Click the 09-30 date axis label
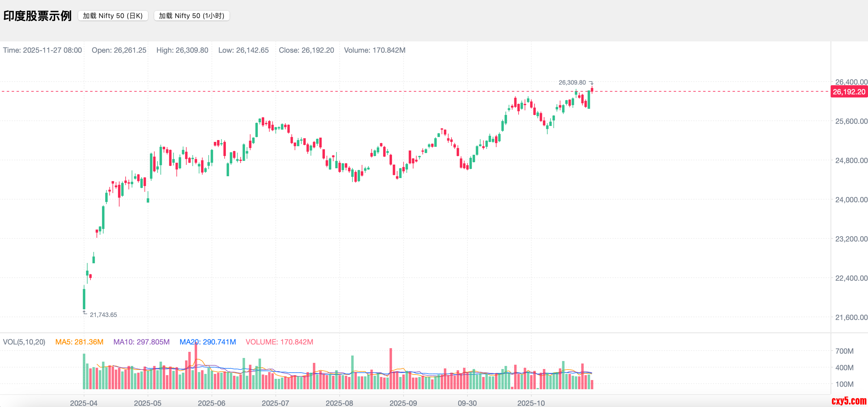The image size is (868, 407). [467, 403]
